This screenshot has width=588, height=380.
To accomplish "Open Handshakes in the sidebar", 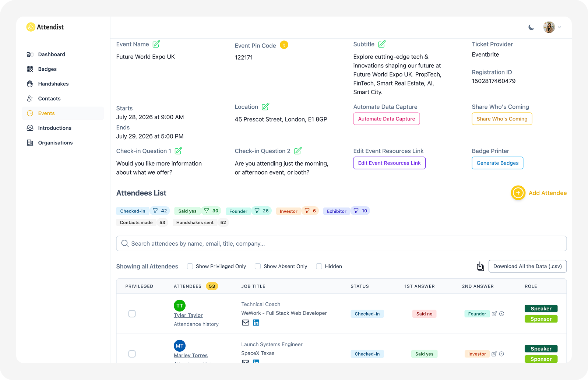I will (63, 84).
